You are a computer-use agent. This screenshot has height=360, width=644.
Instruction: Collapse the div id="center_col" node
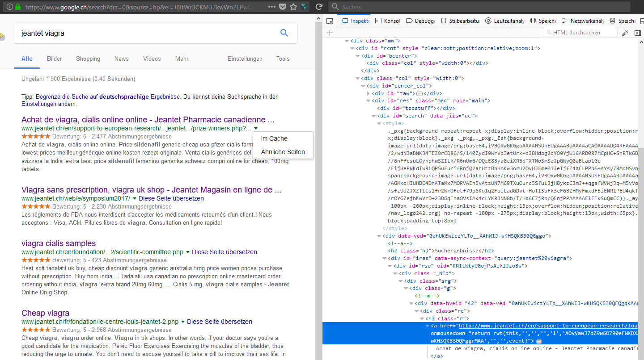[363, 86]
